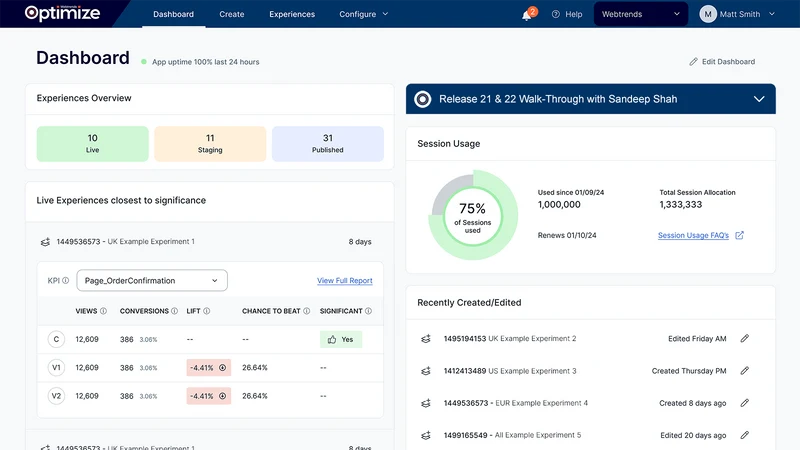Select the 11 Staging experiences card
Image resolution: width=800 pixels, height=450 pixels.
(x=210, y=144)
